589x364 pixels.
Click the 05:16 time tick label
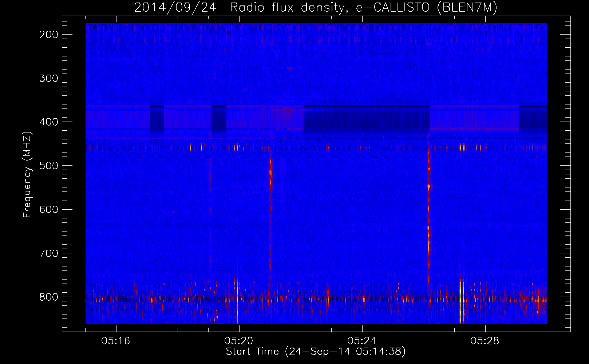[116, 341]
